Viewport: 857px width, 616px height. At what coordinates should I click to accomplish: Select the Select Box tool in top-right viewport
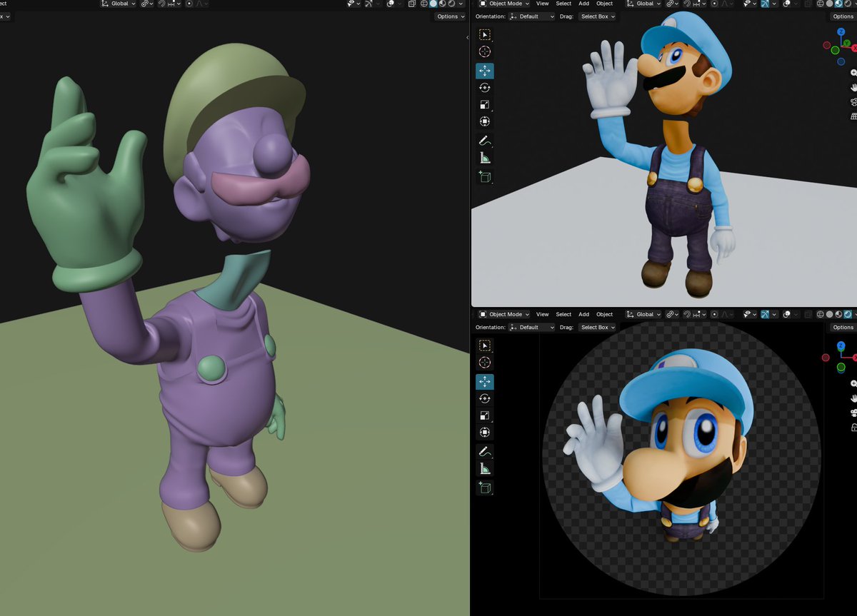[485, 34]
